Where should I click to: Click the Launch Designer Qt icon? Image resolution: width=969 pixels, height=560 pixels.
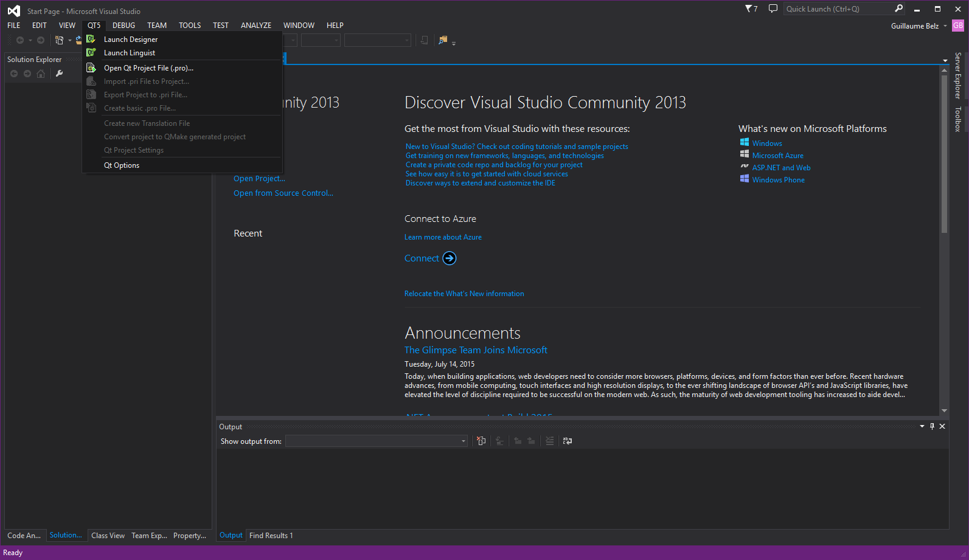[91, 39]
